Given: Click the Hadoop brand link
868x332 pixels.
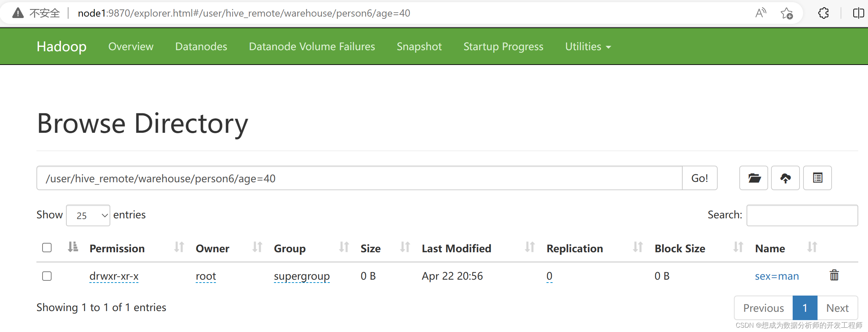Looking at the screenshot, I should point(62,47).
